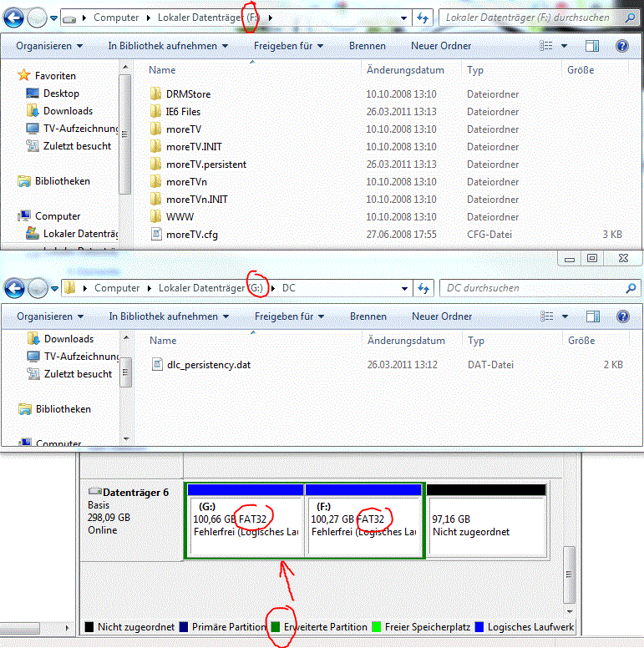The width and height of the screenshot is (644, 648).
Task: Click search magnifier in DC search box
Action: [x=631, y=288]
